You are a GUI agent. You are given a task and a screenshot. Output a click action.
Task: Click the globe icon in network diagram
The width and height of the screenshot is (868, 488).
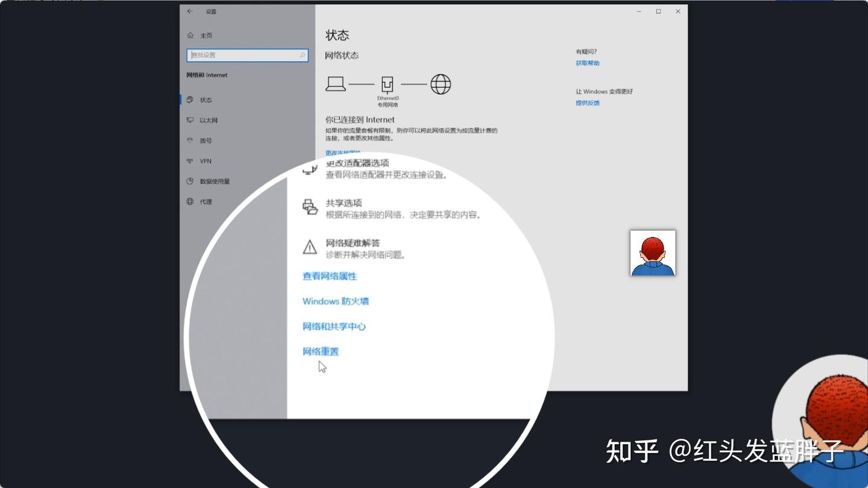pos(441,84)
